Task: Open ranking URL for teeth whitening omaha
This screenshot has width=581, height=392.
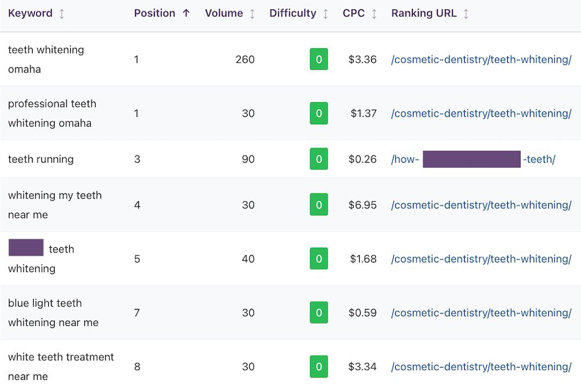Action: pos(481,59)
